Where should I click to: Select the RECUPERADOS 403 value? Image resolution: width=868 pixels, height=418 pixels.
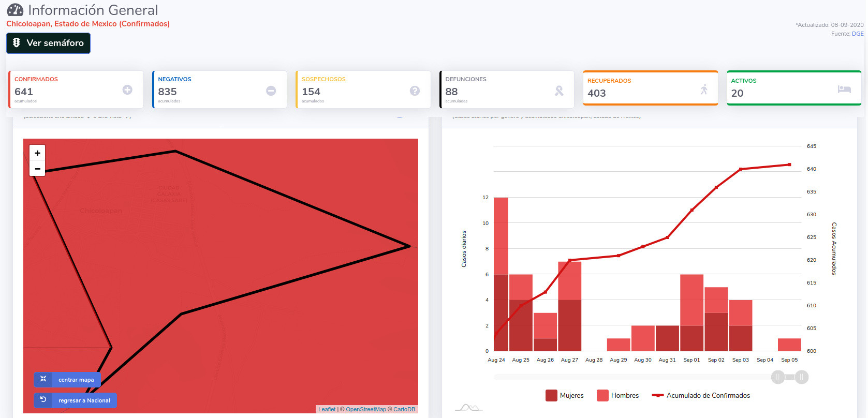pos(596,93)
